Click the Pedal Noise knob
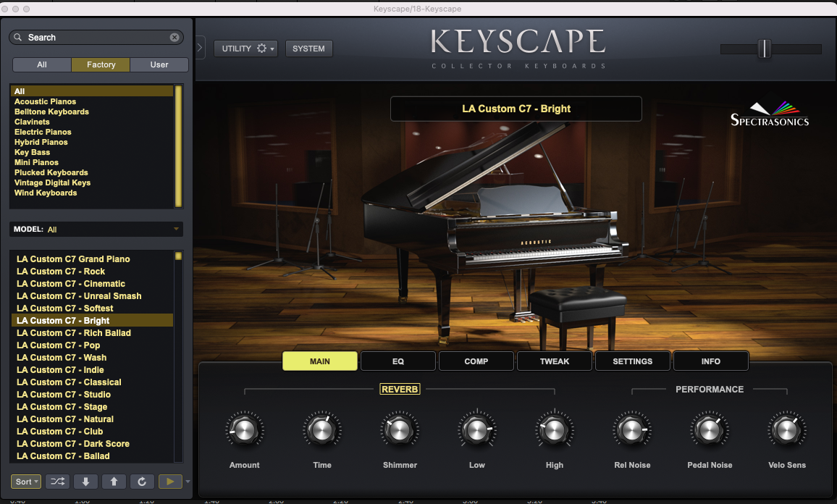This screenshot has height=504, width=837. [710, 430]
